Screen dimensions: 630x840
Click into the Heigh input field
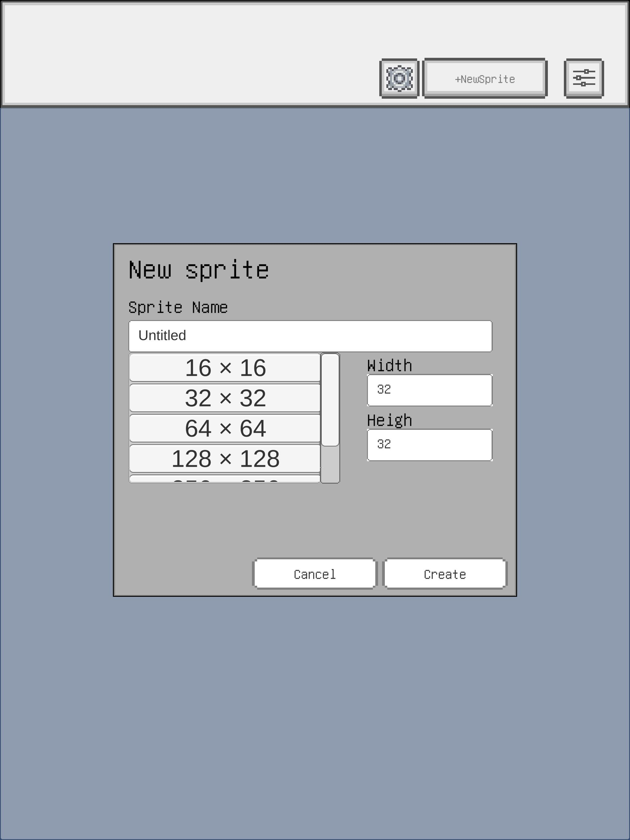click(429, 445)
